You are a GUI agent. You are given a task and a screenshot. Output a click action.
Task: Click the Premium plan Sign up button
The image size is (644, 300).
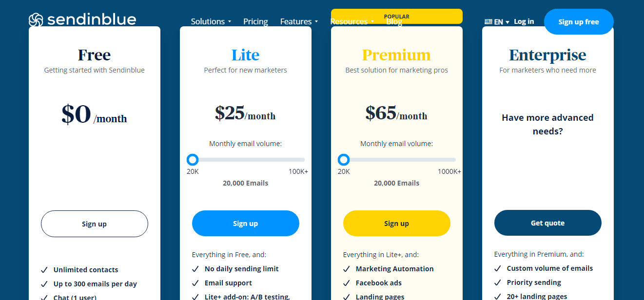click(x=397, y=224)
